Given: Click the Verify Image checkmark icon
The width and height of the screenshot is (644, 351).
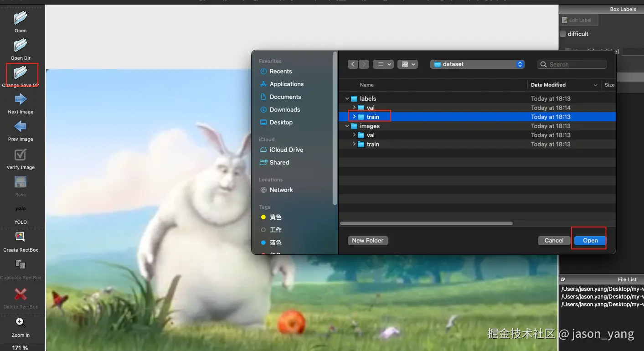Looking at the screenshot, I should pos(21,155).
